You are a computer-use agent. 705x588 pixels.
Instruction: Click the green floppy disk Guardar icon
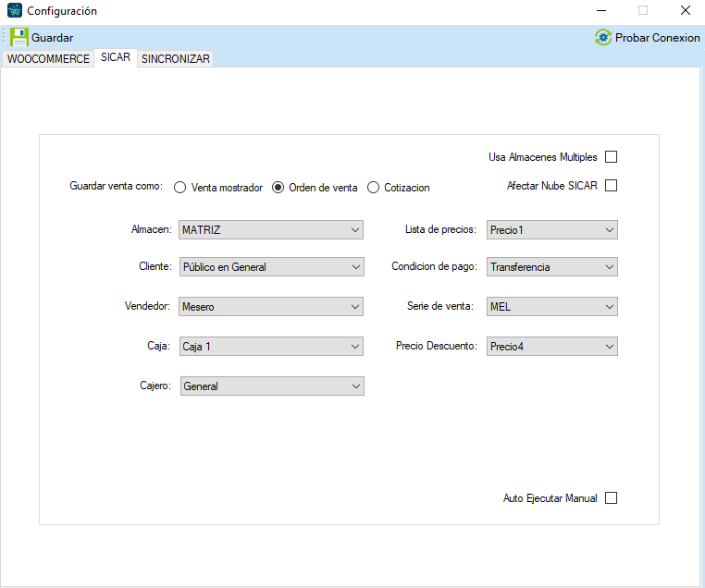(19, 37)
